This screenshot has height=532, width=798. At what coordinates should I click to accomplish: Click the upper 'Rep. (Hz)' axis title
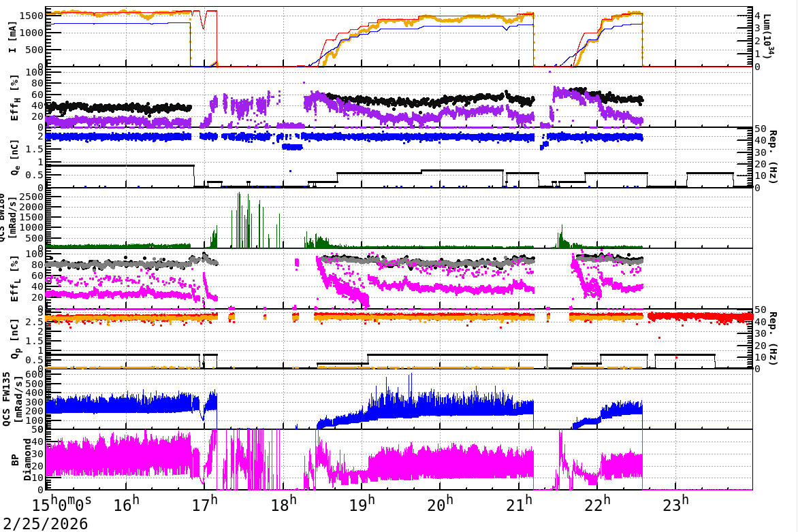click(773, 156)
